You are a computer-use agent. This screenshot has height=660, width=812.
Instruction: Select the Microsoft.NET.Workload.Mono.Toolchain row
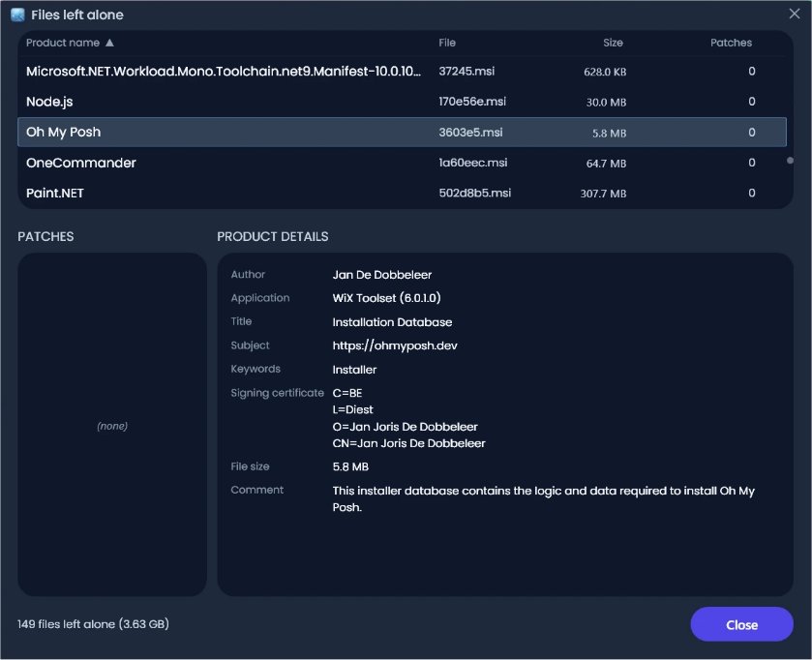[402, 72]
